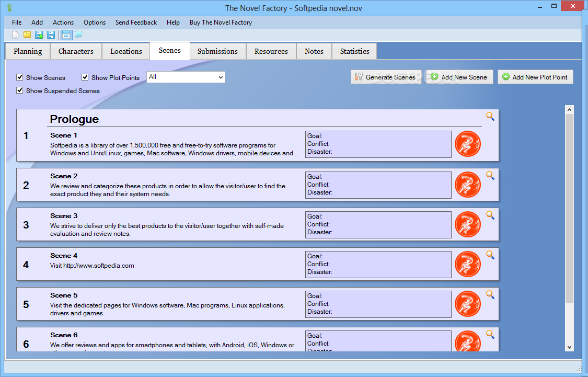The width and height of the screenshot is (588, 377).
Task: Click the Add New Plot Point button
Action: click(535, 77)
